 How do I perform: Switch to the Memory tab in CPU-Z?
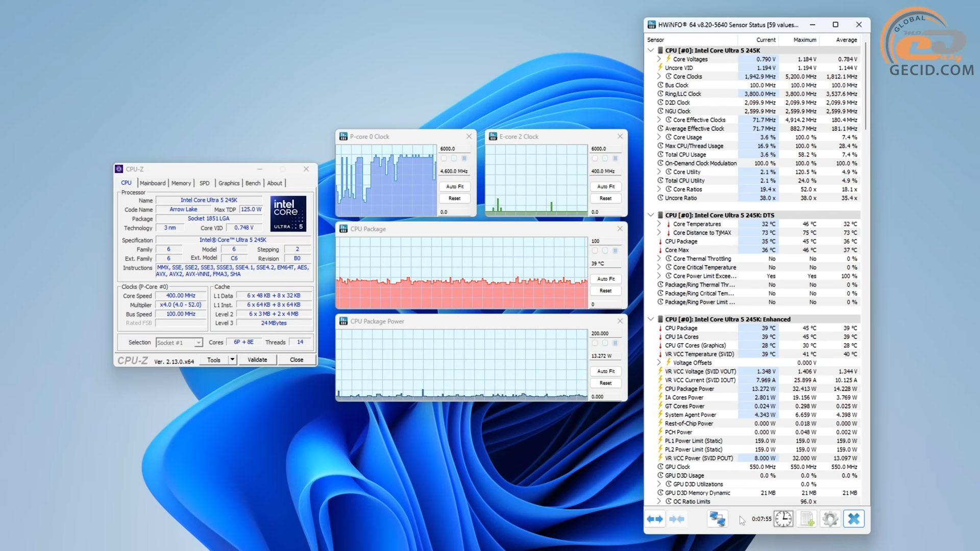click(x=181, y=183)
